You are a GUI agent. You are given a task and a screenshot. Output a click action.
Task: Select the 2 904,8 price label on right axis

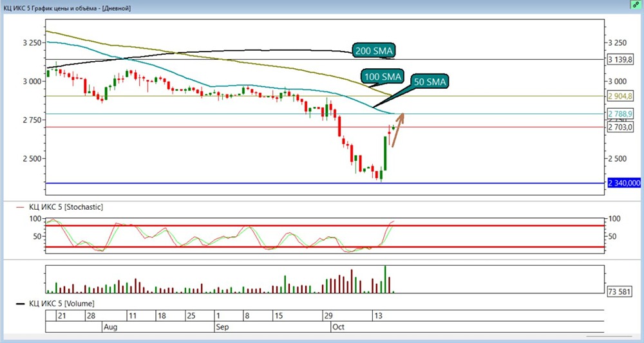pos(620,97)
